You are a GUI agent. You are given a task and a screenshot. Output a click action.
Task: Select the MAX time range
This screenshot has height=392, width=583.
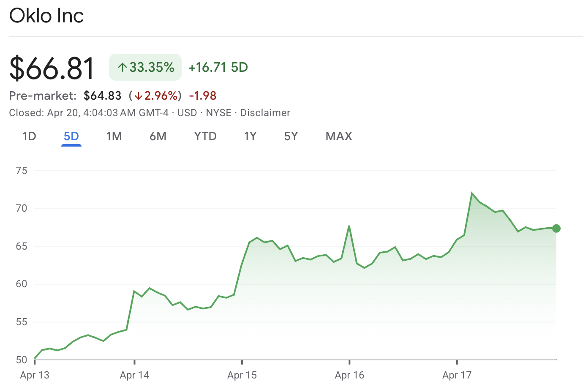339,136
